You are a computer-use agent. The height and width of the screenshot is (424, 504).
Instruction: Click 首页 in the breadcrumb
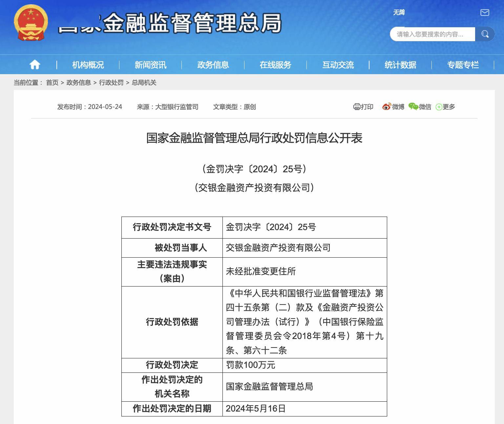pos(52,82)
